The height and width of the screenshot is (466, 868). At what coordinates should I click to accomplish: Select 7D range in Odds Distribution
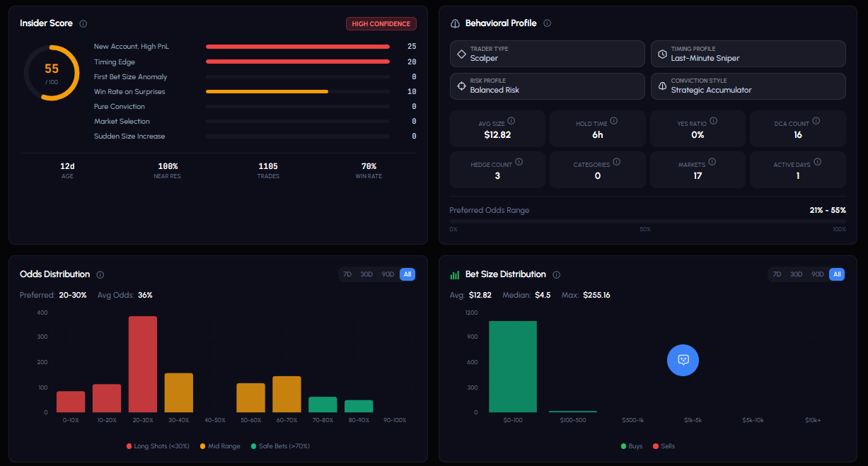(x=347, y=274)
